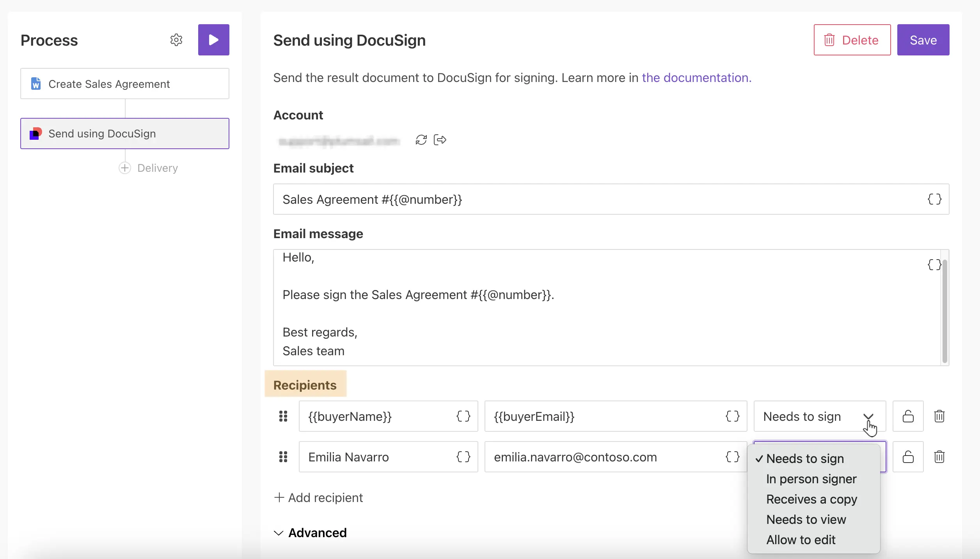The image size is (980, 559).
Task: Click the Send using DocuSign page title
Action: click(x=349, y=40)
